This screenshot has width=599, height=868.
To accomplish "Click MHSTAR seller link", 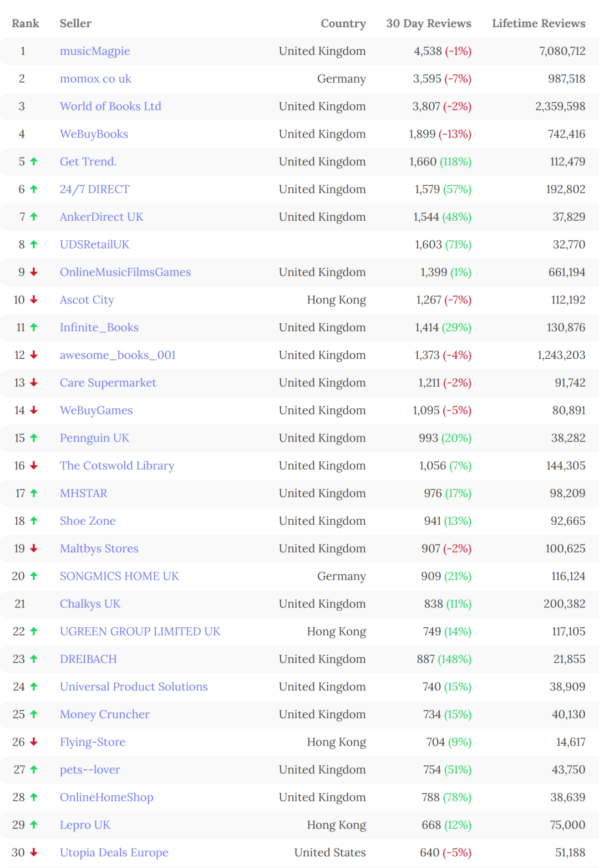I will [x=84, y=494].
